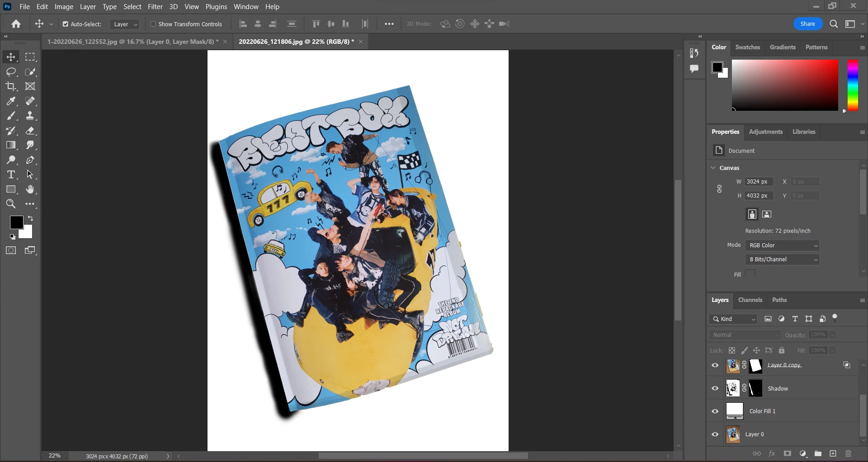Toggle lock all on layer

pos(782,350)
